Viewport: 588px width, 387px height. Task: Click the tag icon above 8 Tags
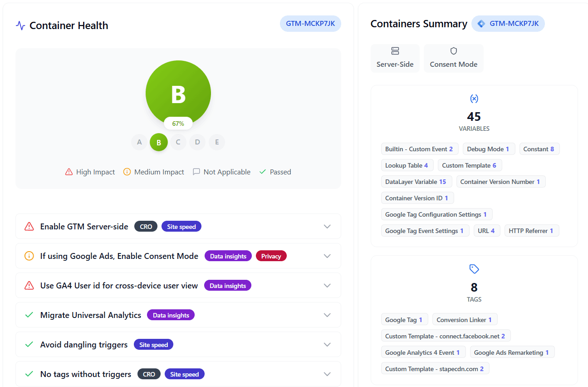point(474,269)
